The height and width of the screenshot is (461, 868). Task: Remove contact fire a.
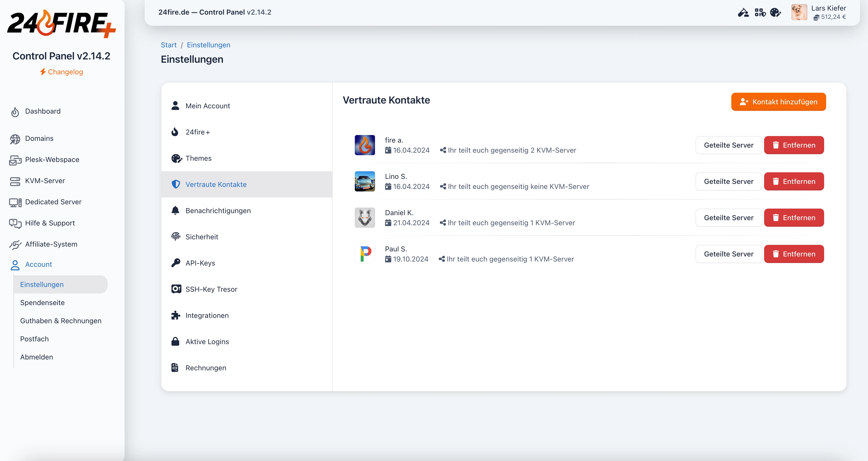click(x=794, y=145)
